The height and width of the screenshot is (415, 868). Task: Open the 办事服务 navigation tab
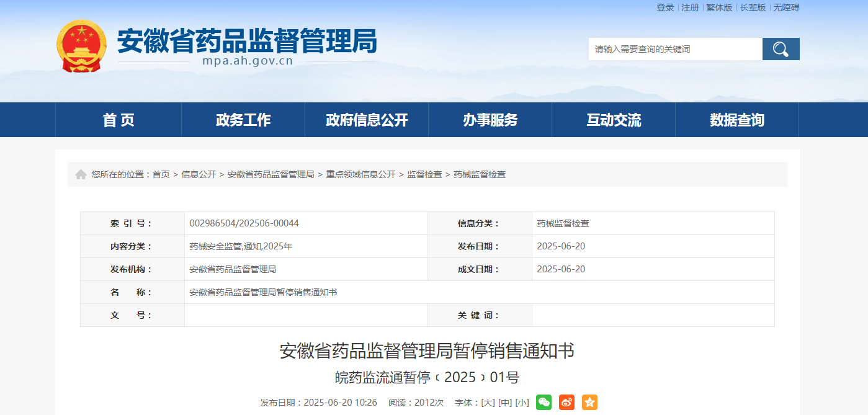click(490, 120)
